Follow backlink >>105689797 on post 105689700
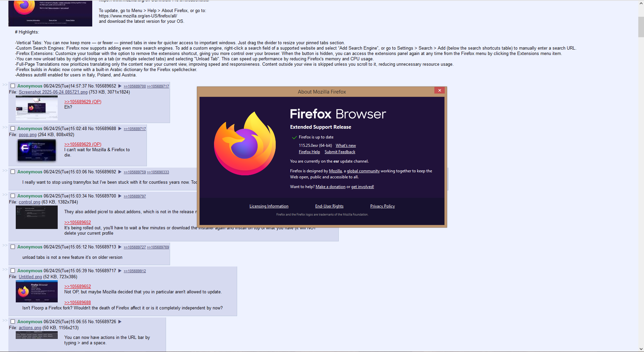The image size is (644, 352). click(x=135, y=196)
